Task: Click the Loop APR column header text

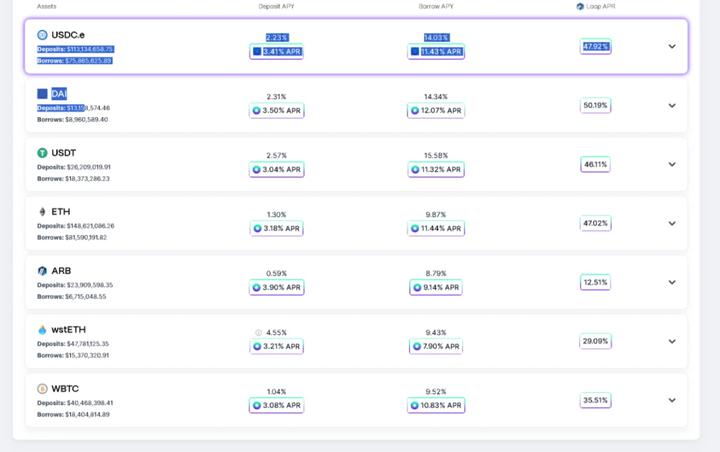Action: [601, 6]
